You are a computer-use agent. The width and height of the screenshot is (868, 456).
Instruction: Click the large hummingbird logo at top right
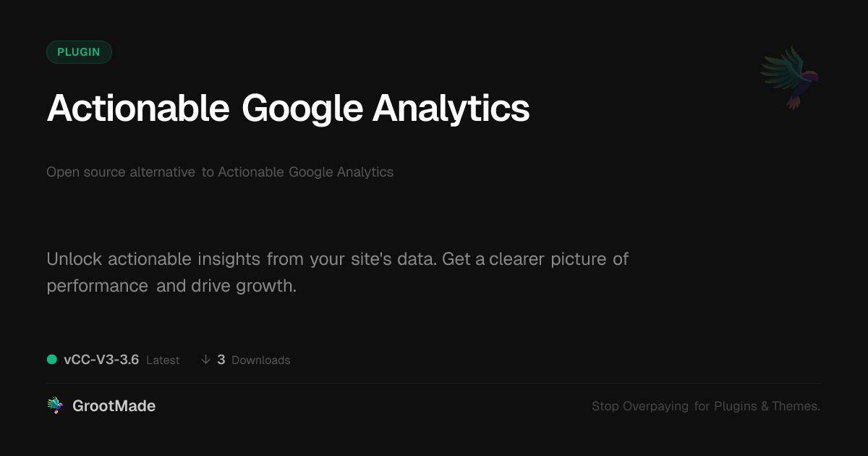click(x=790, y=77)
